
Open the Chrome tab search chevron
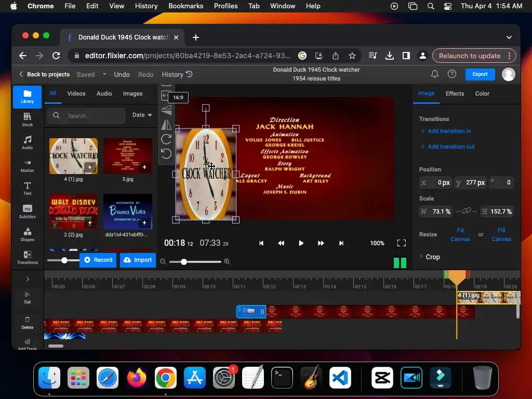point(509,37)
